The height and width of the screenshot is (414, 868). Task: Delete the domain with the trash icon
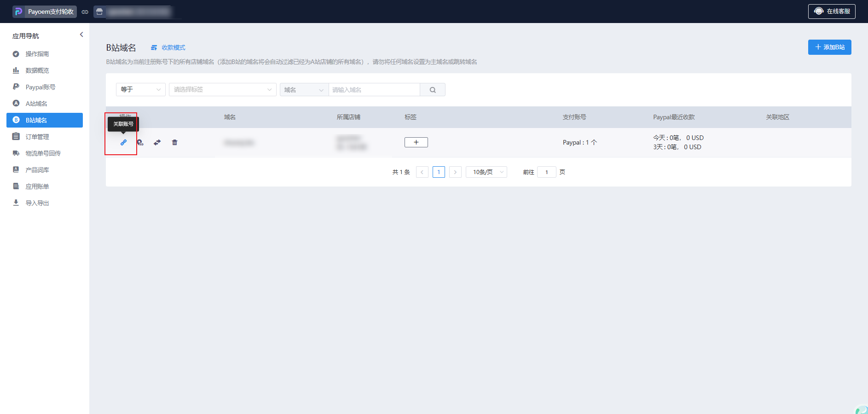(174, 142)
